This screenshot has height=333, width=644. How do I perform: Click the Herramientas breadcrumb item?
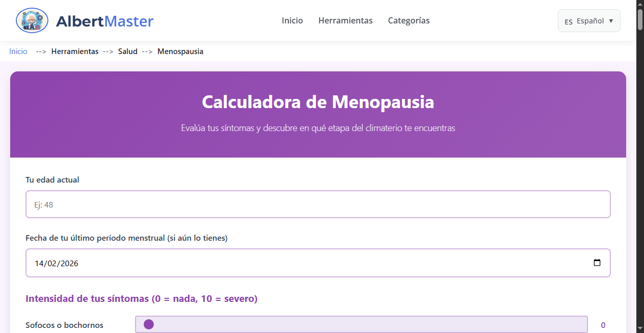click(x=75, y=51)
